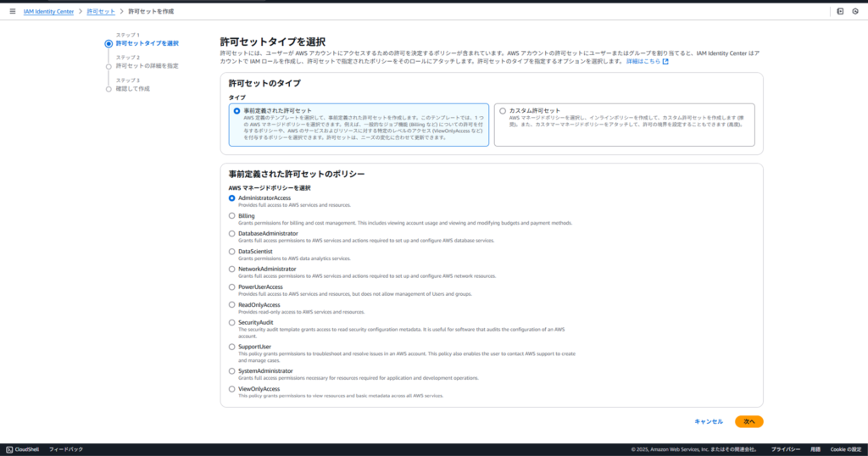Choose the AdministratorAccess policy radio

232,198
